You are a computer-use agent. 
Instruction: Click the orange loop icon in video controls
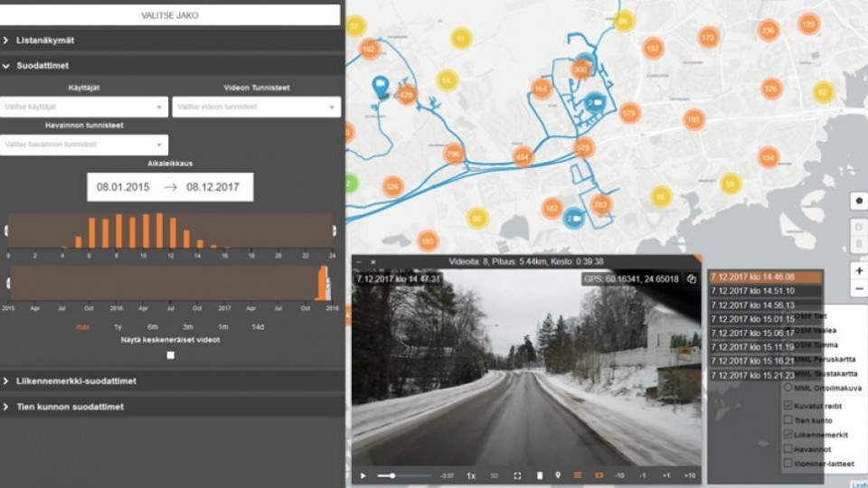pyautogui.click(x=599, y=475)
